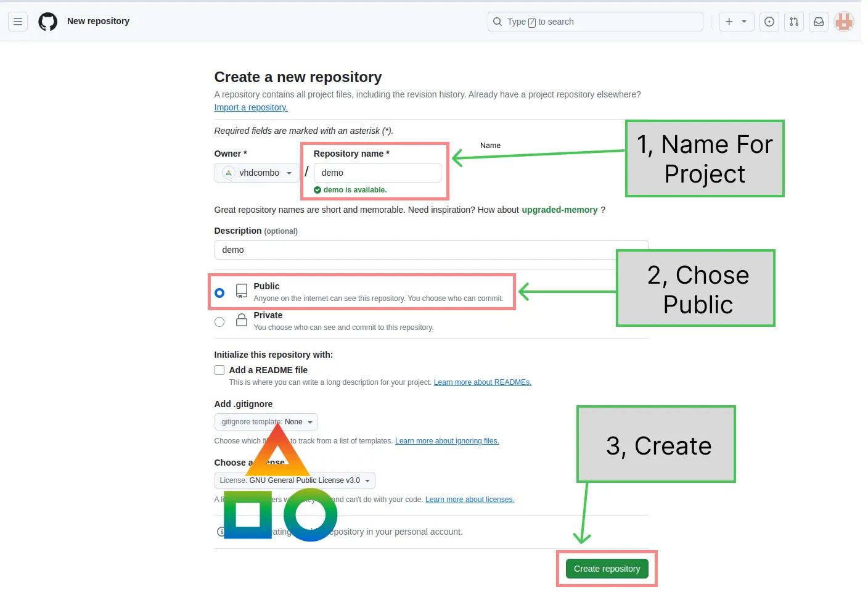Open the create new plus menu
This screenshot has height=597, width=868.
coord(736,22)
